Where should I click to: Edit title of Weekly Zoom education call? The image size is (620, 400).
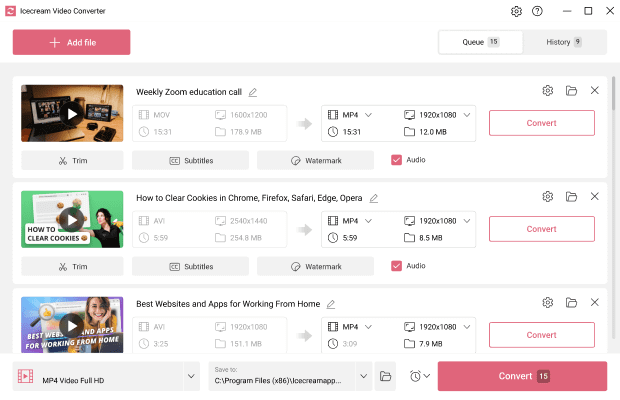(x=253, y=92)
